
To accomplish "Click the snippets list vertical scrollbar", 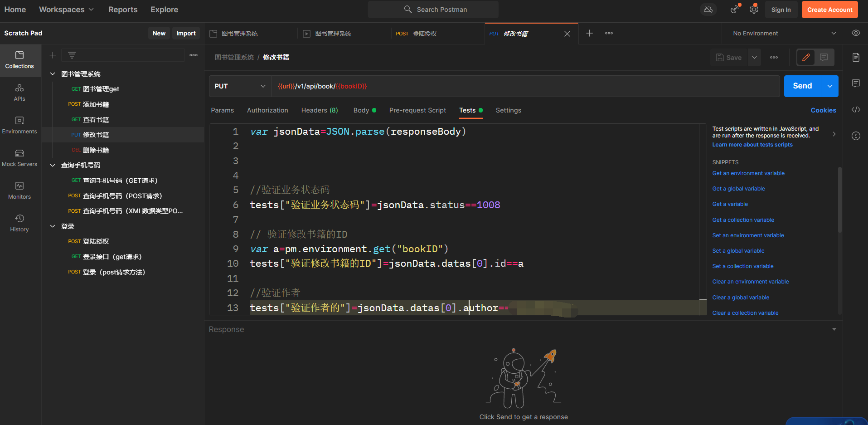I will pos(840,200).
